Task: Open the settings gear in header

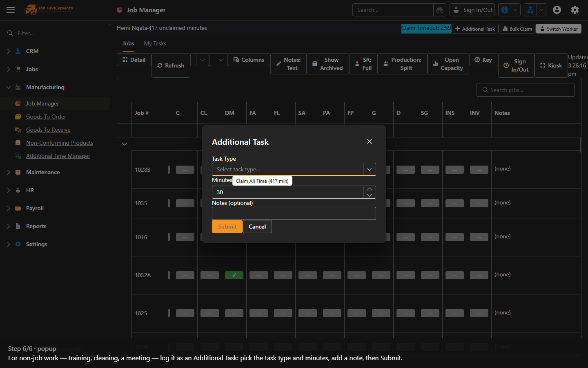Action: [x=575, y=10]
